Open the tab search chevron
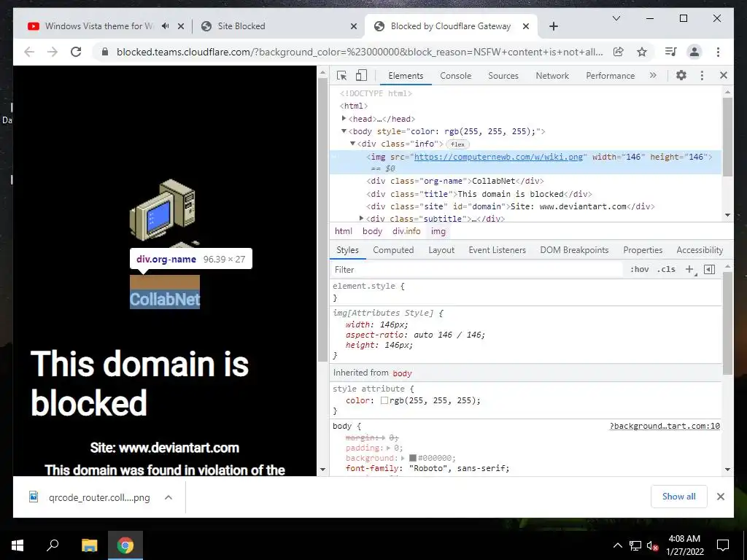 (616, 18)
